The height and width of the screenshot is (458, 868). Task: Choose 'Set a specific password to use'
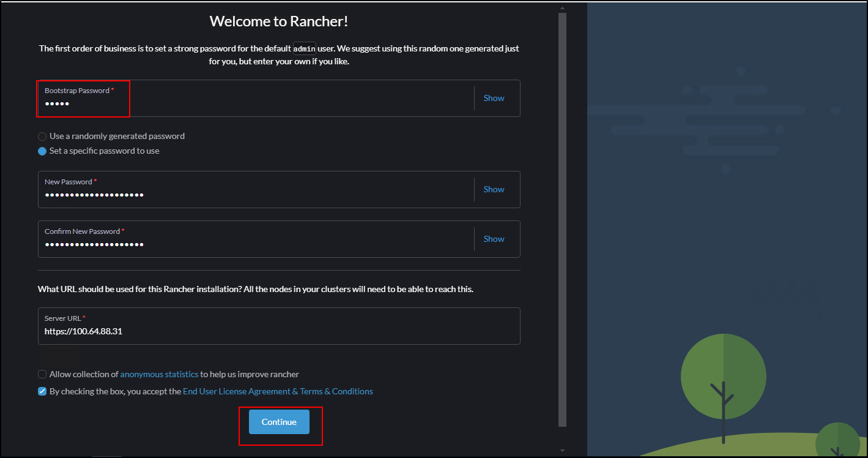(42, 151)
